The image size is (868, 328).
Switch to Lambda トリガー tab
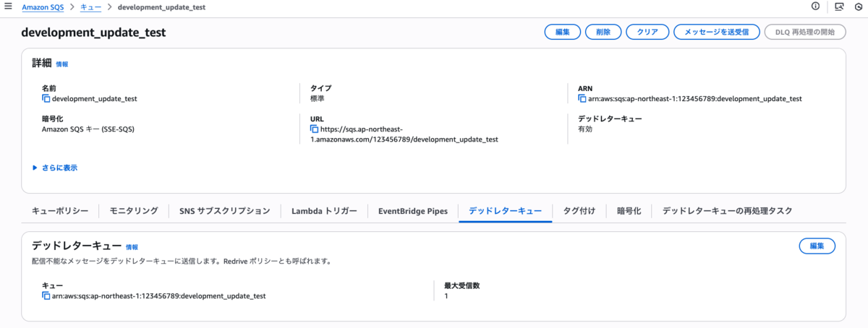324,211
